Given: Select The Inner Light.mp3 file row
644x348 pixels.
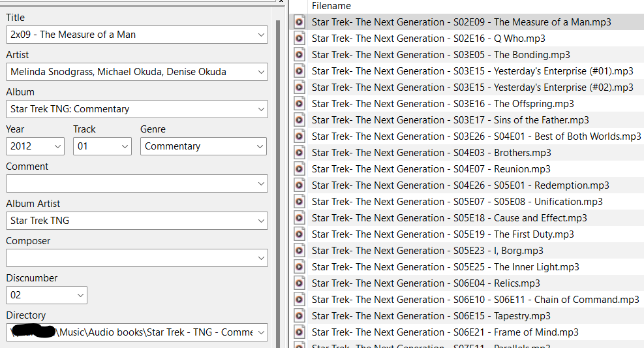Looking at the screenshot, I should point(445,267).
